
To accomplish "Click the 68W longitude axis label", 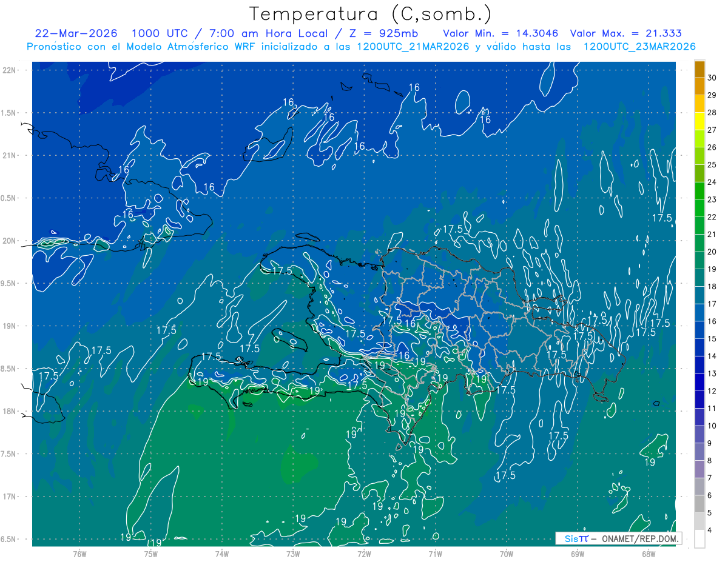I will click(x=649, y=554).
